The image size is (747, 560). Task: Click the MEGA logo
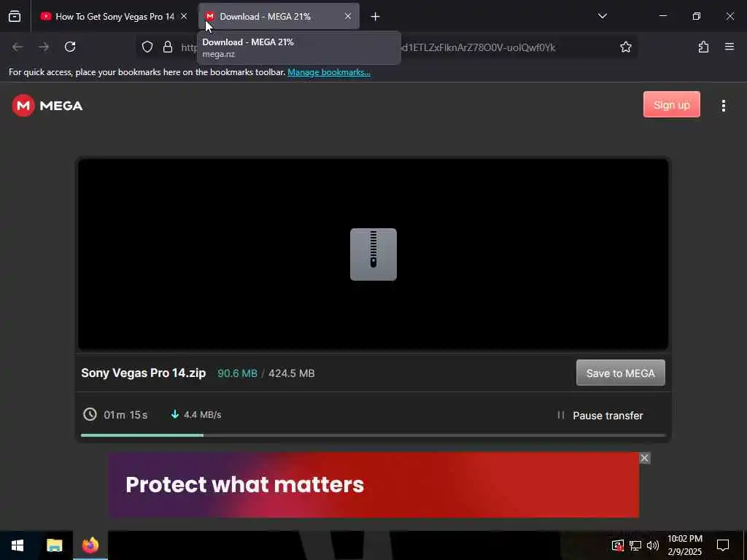point(47,105)
